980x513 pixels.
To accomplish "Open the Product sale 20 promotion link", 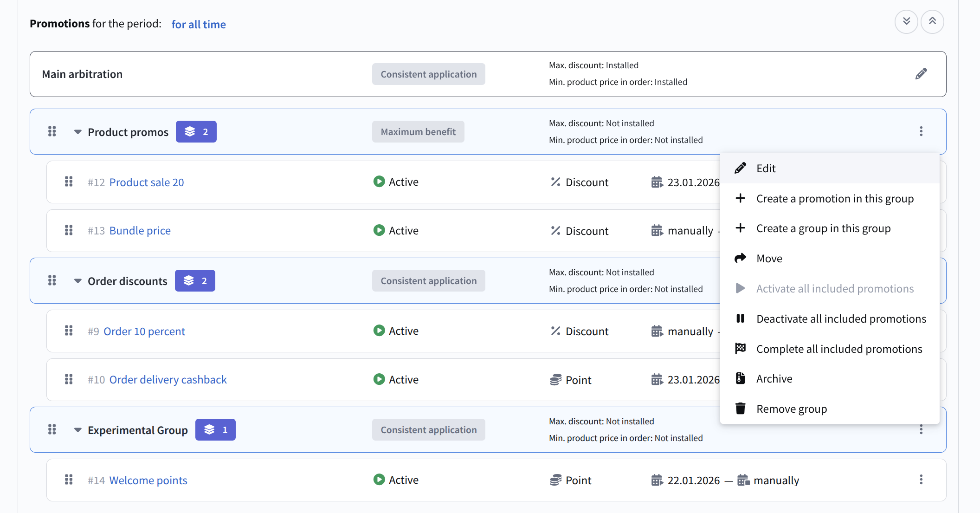I will (146, 182).
